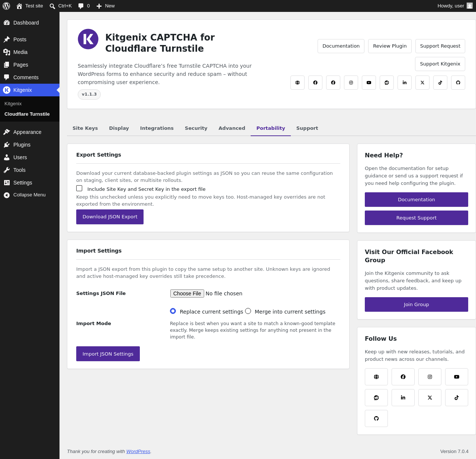The image size is (476, 459).
Task: Open Documentation from the plugin header buttons
Action: (341, 46)
